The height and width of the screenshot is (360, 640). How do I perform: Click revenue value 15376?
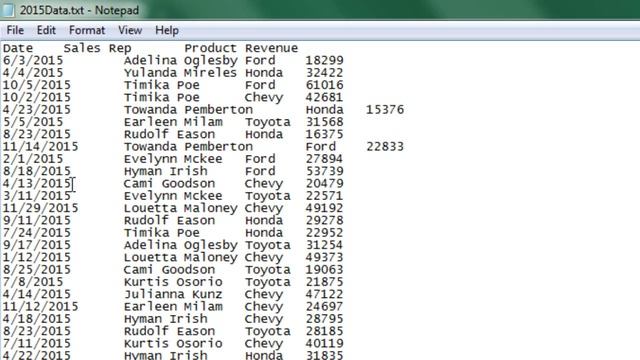click(385, 110)
